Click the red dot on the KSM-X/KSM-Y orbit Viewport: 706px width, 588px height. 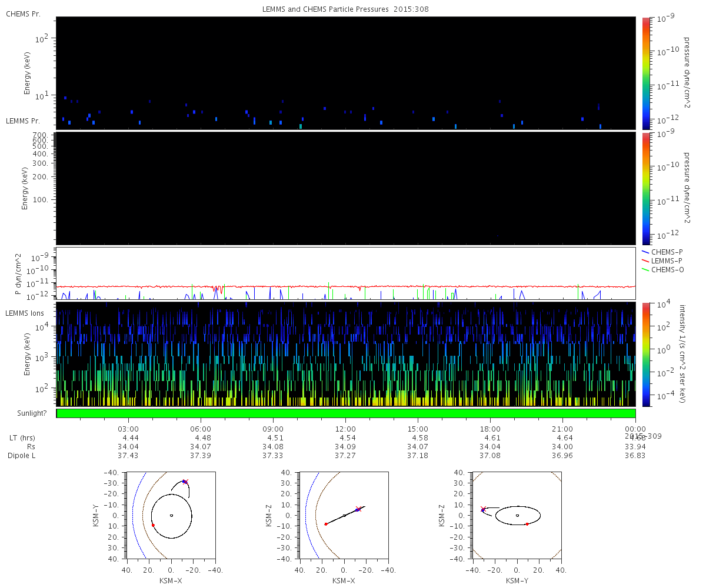point(153,525)
